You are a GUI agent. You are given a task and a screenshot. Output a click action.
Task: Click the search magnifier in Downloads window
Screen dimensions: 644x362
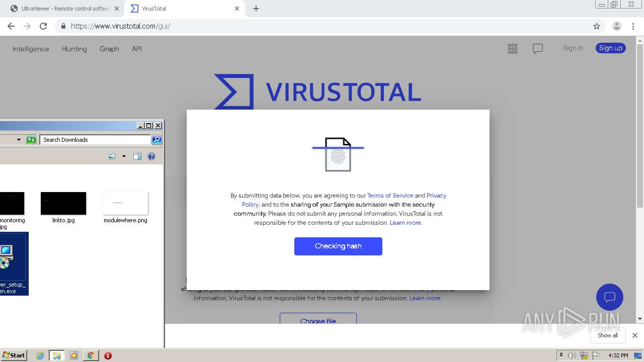click(156, 140)
